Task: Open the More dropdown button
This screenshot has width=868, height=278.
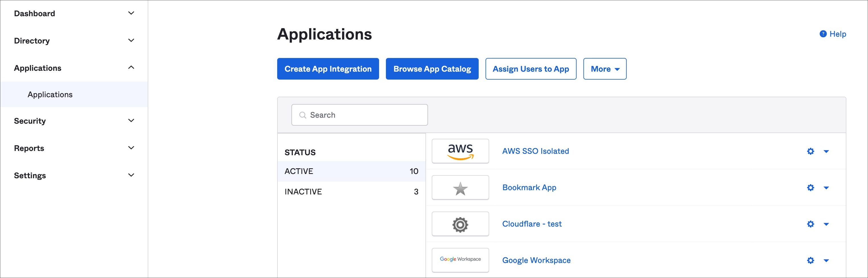Action: tap(605, 69)
